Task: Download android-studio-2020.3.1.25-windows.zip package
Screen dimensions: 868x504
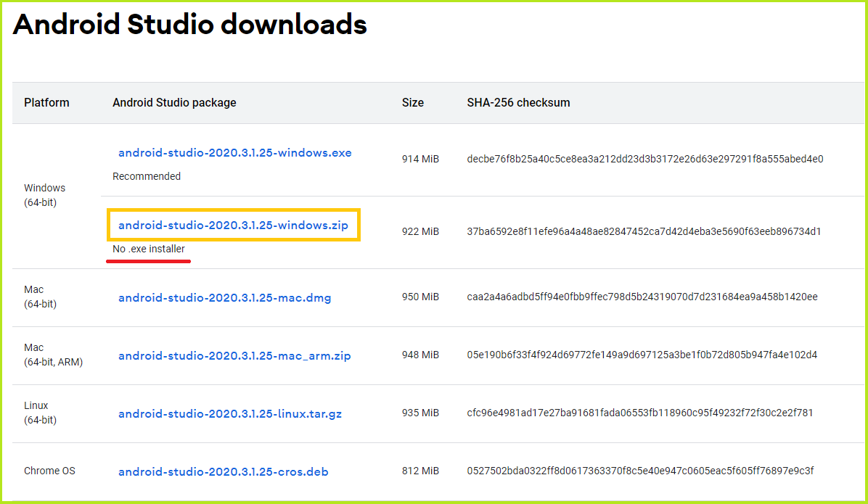Action: 233,225
